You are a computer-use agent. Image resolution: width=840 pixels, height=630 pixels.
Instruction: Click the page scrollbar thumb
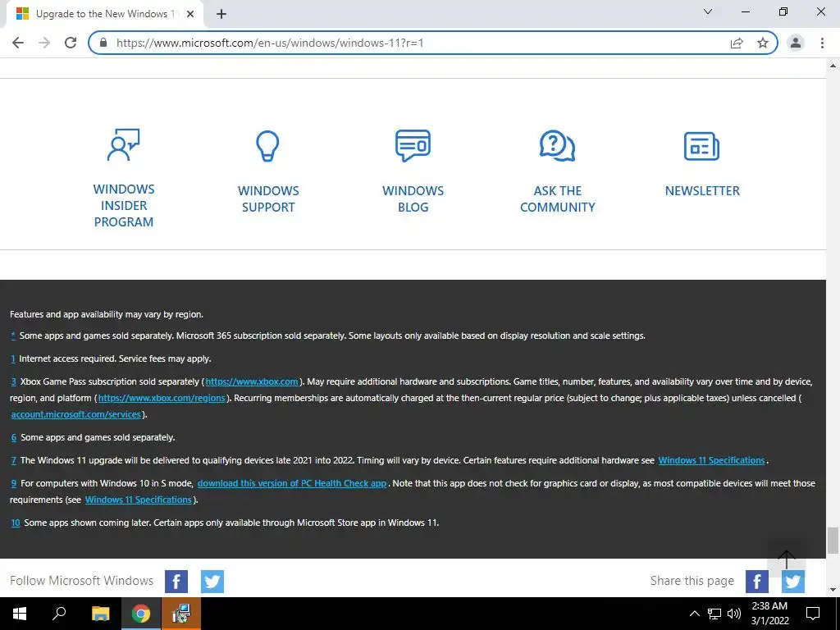pos(833,541)
